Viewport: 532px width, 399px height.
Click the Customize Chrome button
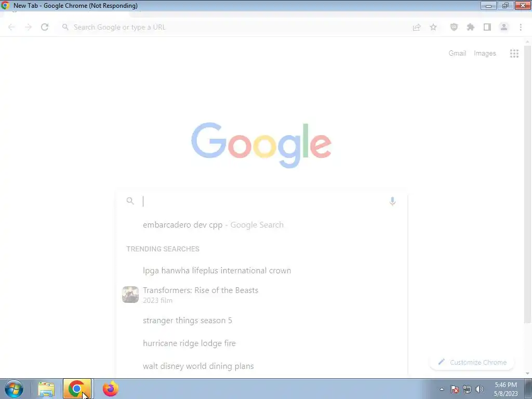pyautogui.click(x=472, y=362)
